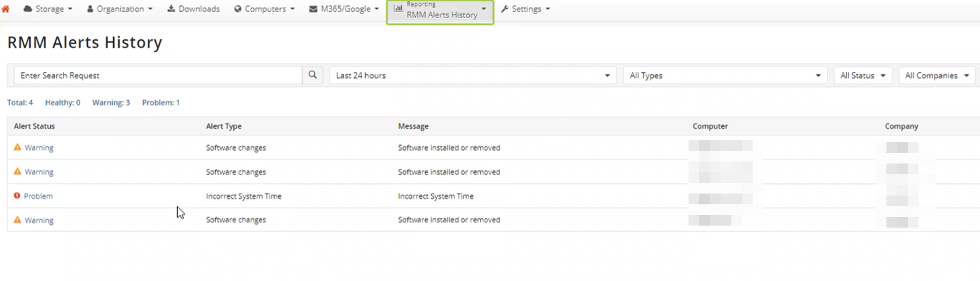Screen dimensions: 980x281
Task: Open the Storage menu
Action: click(x=48, y=9)
